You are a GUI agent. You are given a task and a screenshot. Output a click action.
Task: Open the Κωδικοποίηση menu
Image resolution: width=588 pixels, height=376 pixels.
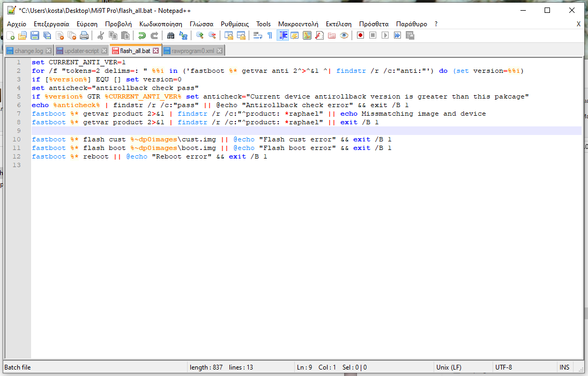[160, 24]
